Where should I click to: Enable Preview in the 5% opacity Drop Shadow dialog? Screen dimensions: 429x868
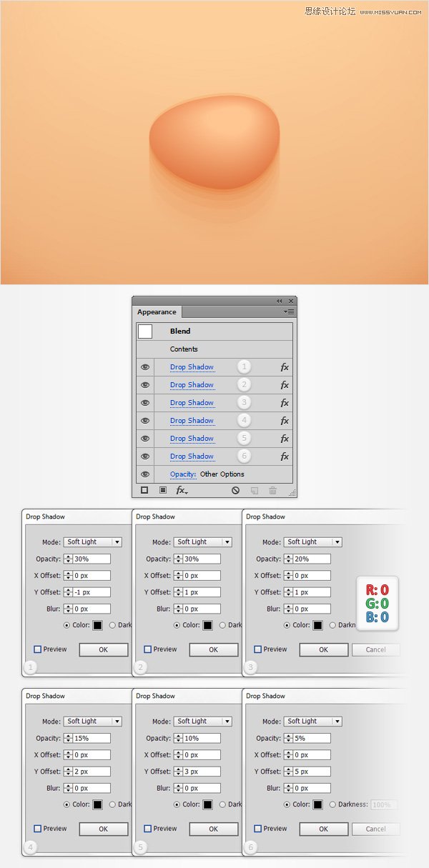click(257, 829)
